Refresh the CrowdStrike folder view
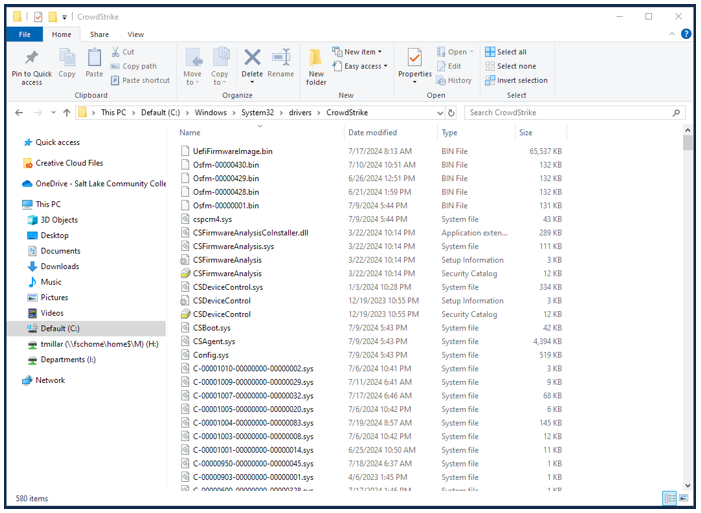Viewport: 701px width, 513px height. [x=452, y=113]
